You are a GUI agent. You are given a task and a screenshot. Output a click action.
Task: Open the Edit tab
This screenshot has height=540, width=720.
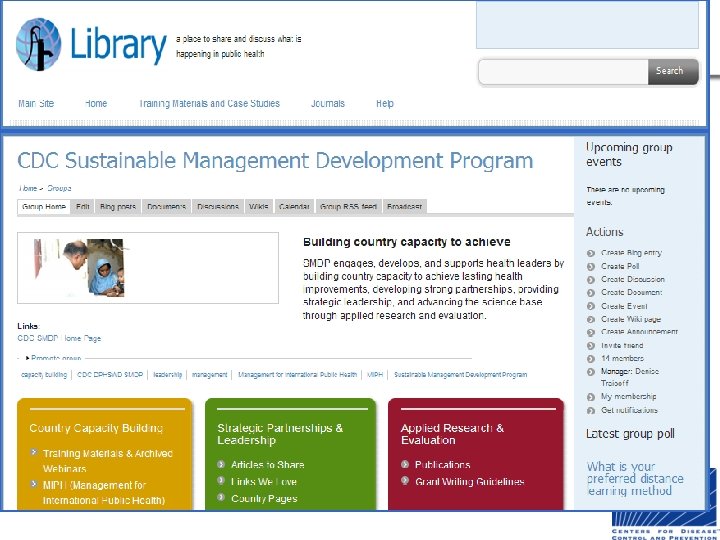[83, 207]
